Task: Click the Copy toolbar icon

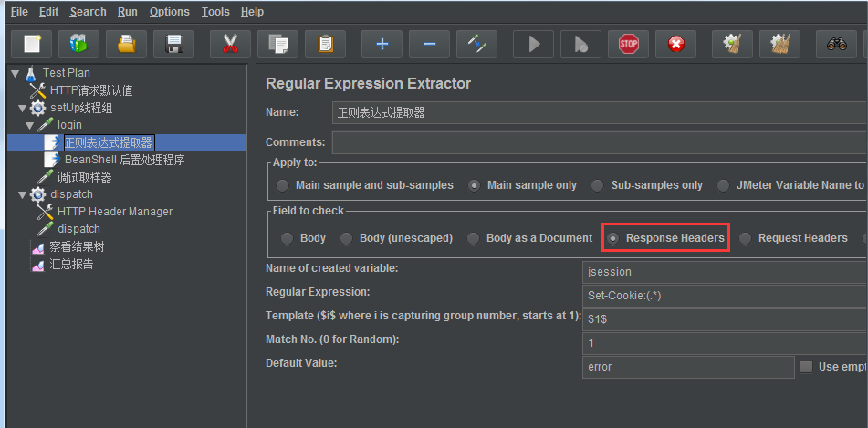Action: (277, 45)
